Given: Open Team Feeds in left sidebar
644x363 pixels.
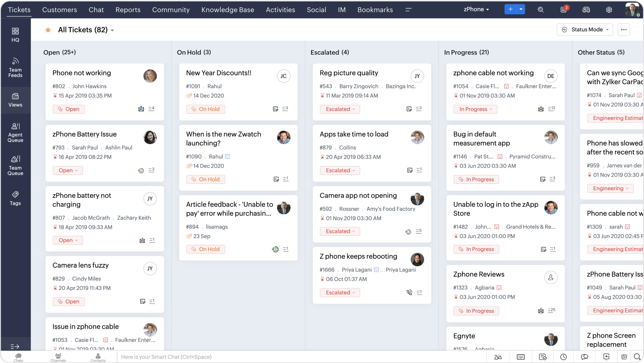Looking at the screenshot, I should tap(15, 67).
